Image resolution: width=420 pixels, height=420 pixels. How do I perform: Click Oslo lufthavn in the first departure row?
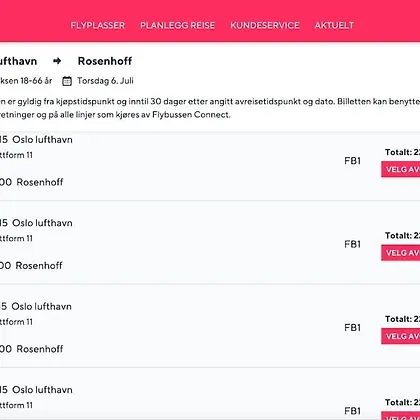pyautogui.click(x=42, y=139)
